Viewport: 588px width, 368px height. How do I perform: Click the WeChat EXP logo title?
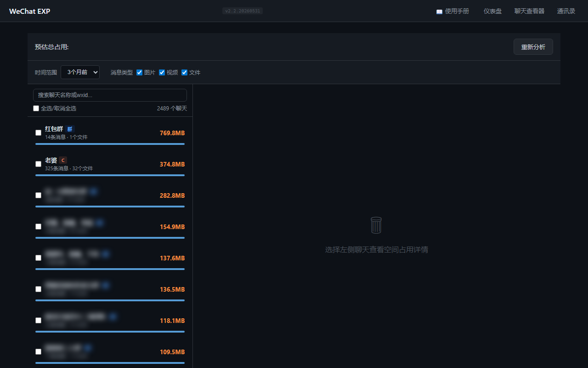point(29,11)
